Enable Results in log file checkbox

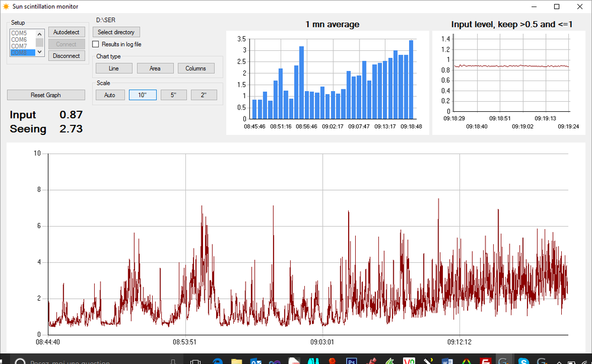point(95,44)
